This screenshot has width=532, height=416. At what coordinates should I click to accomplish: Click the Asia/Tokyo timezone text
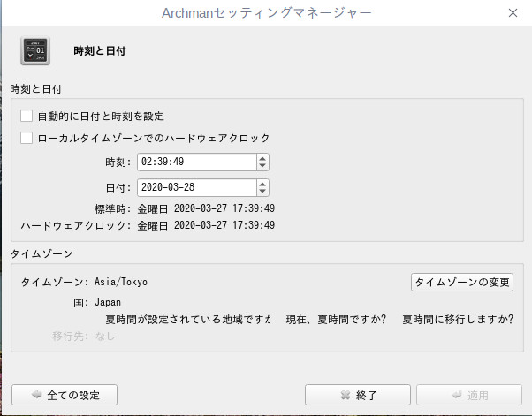(121, 282)
